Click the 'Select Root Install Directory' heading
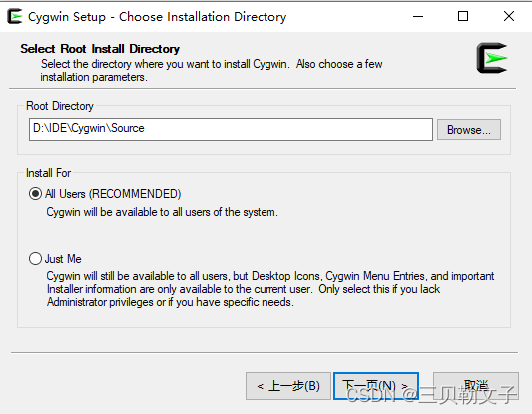This screenshot has height=414, width=532. point(100,49)
